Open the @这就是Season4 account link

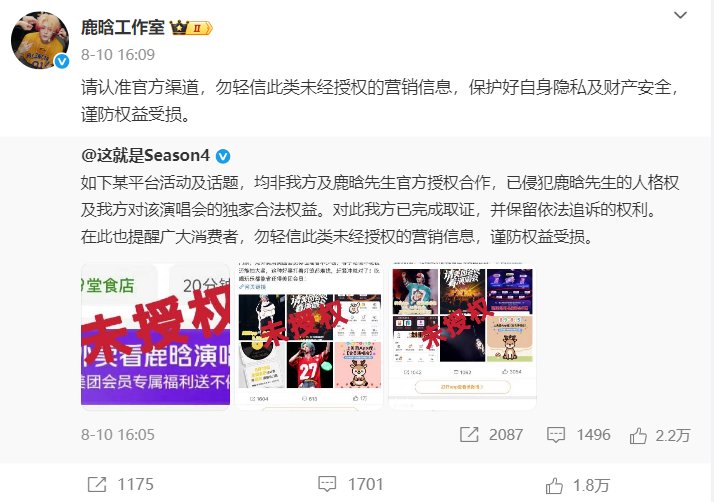tap(145, 156)
